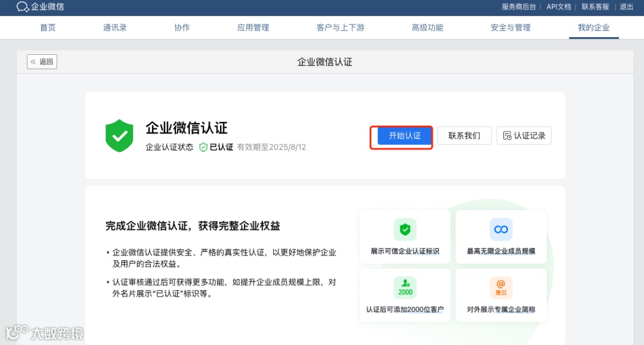Click the 对外展示专属企业简称 card label
The width and height of the screenshot is (644, 345).
pos(501,310)
